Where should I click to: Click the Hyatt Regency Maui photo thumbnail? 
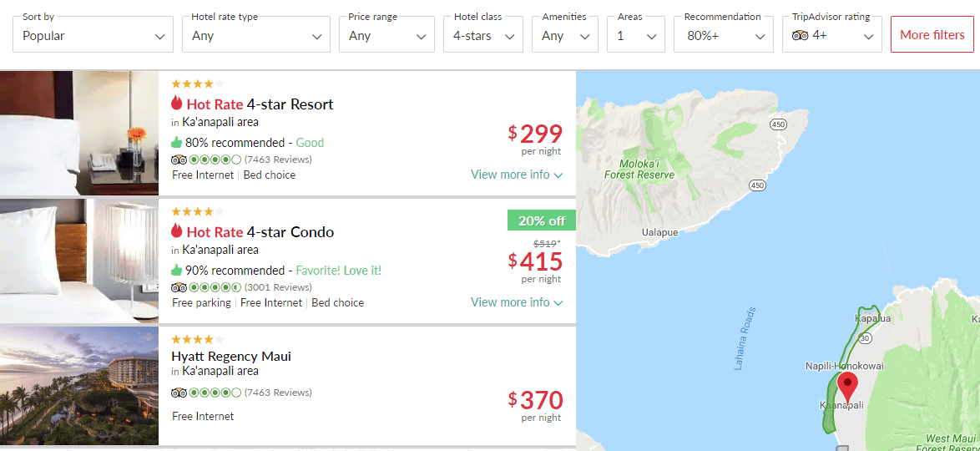tap(79, 385)
